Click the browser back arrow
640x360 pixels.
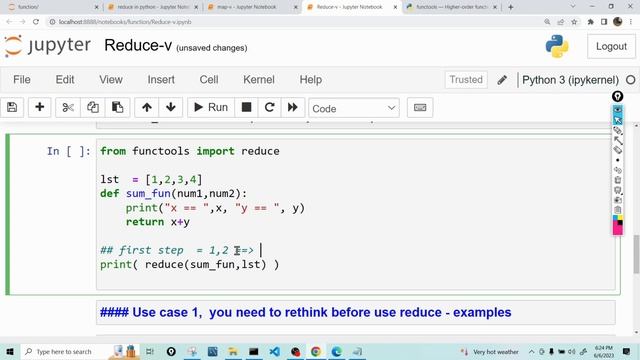(x=9, y=22)
